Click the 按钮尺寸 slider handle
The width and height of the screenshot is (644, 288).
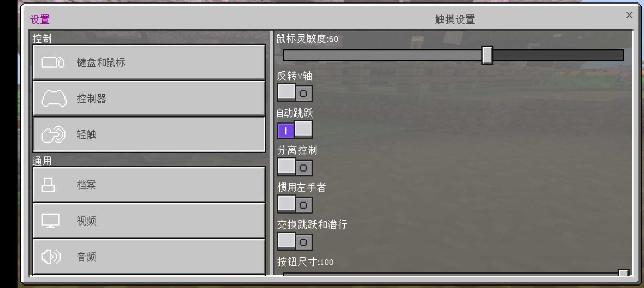624,273
